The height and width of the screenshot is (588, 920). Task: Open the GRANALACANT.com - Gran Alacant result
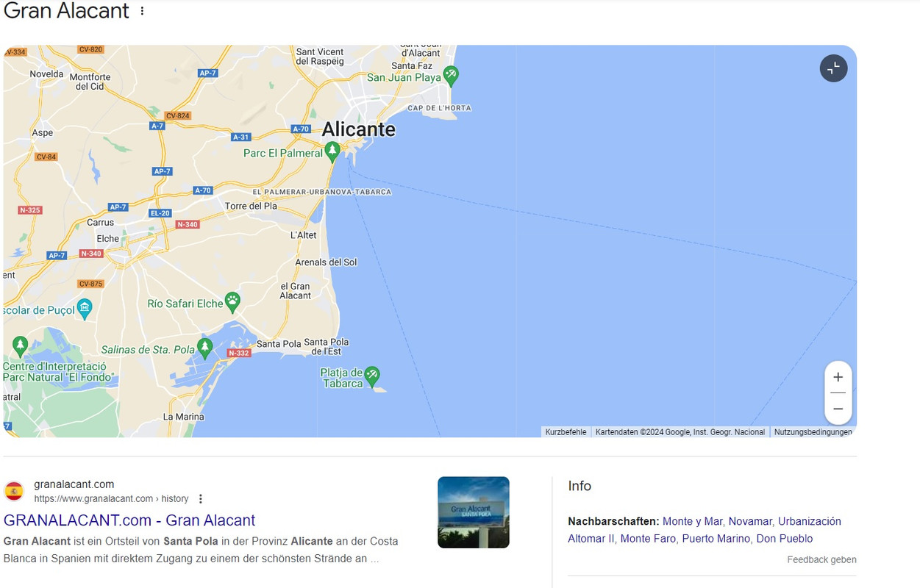(x=129, y=520)
